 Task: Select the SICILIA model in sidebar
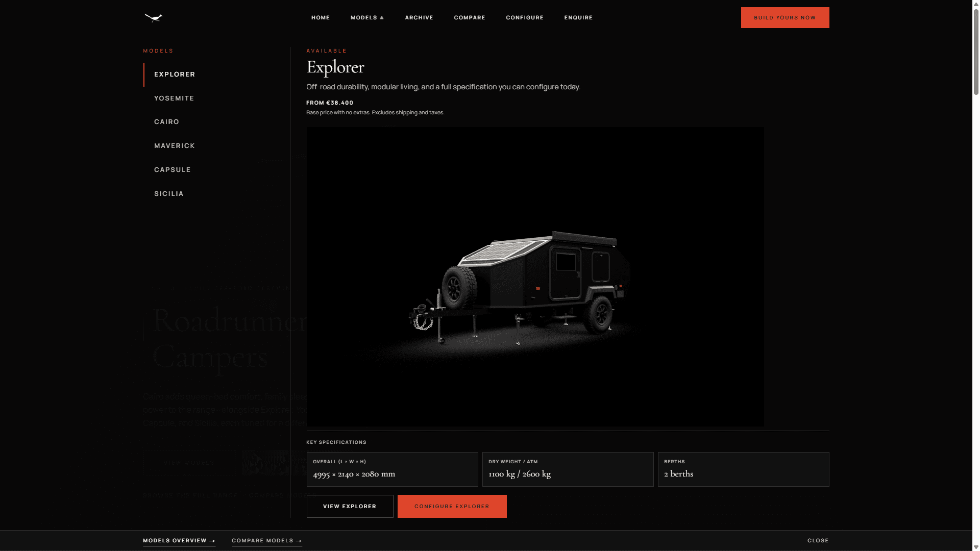[168, 193]
